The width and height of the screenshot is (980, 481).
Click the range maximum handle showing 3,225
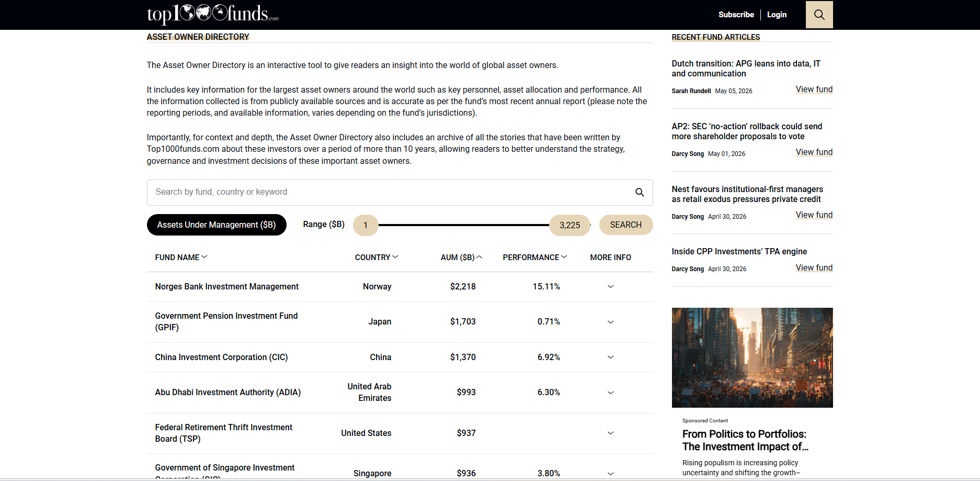click(x=569, y=225)
